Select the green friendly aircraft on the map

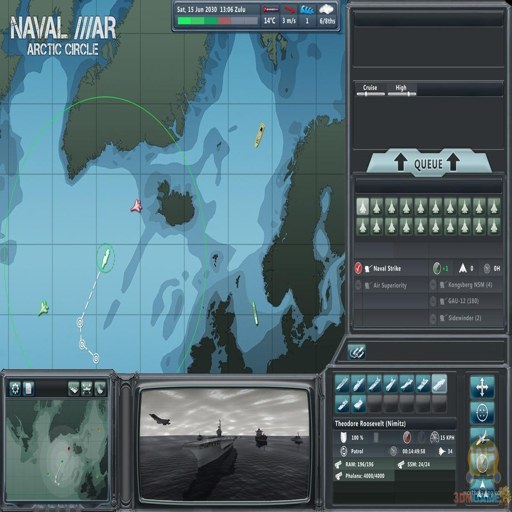pyautogui.click(x=43, y=308)
